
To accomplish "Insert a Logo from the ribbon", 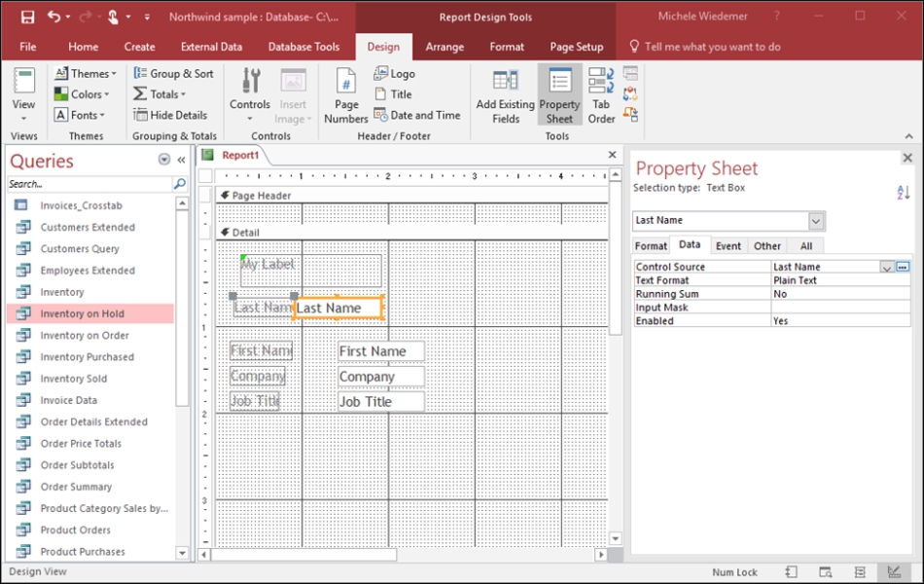I will pos(394,74).
